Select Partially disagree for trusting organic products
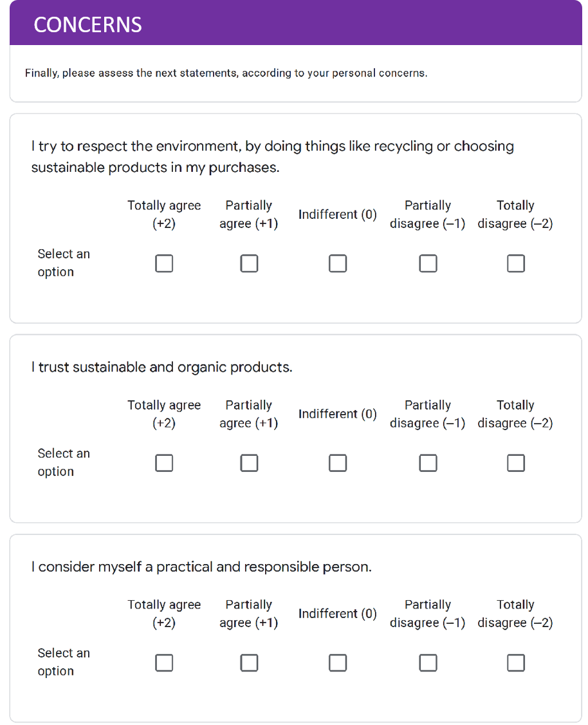Image resolution: width=588 pixels, height=725 pixels. (x=428, y=463)
